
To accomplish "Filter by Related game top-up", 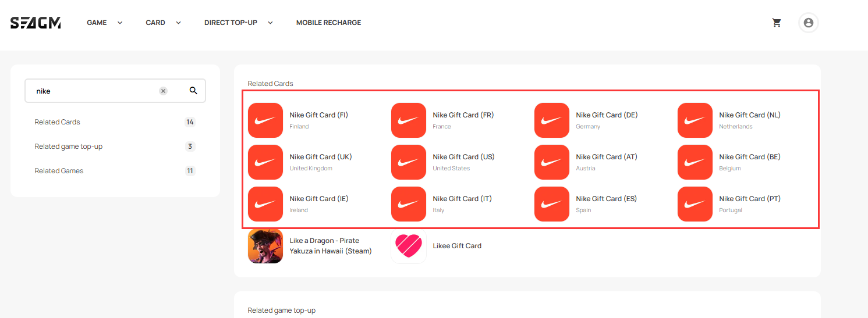I will [68, 147].
